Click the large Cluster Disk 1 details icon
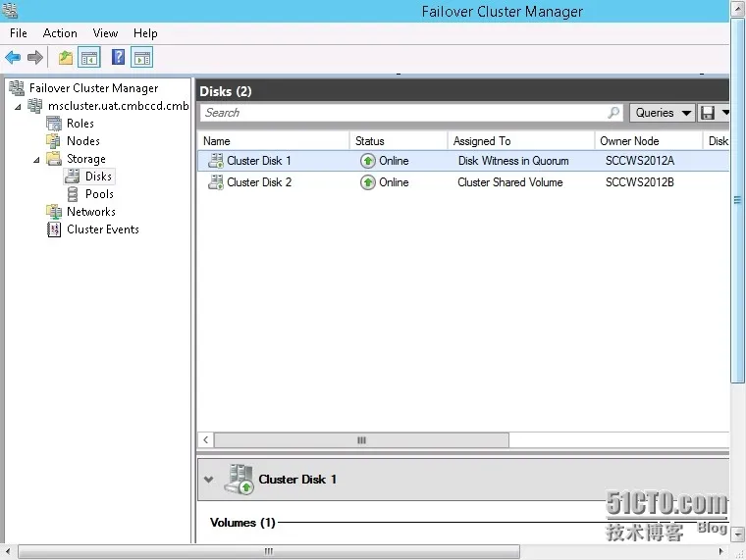The image size is (746, 560). [240, 480]
